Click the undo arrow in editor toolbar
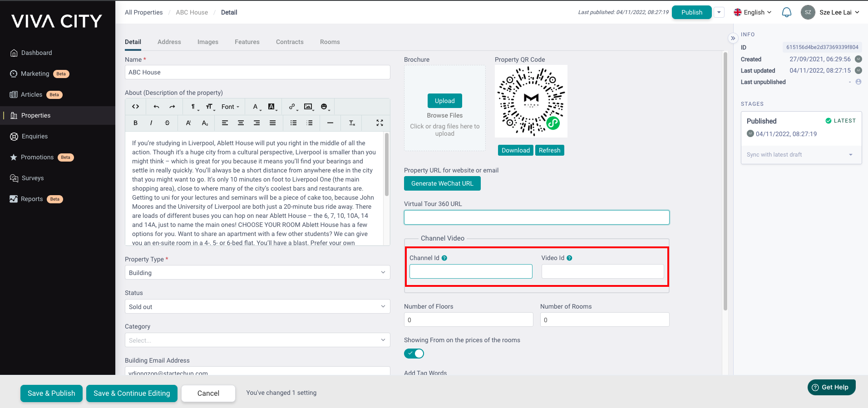 (x=156, y=107)
